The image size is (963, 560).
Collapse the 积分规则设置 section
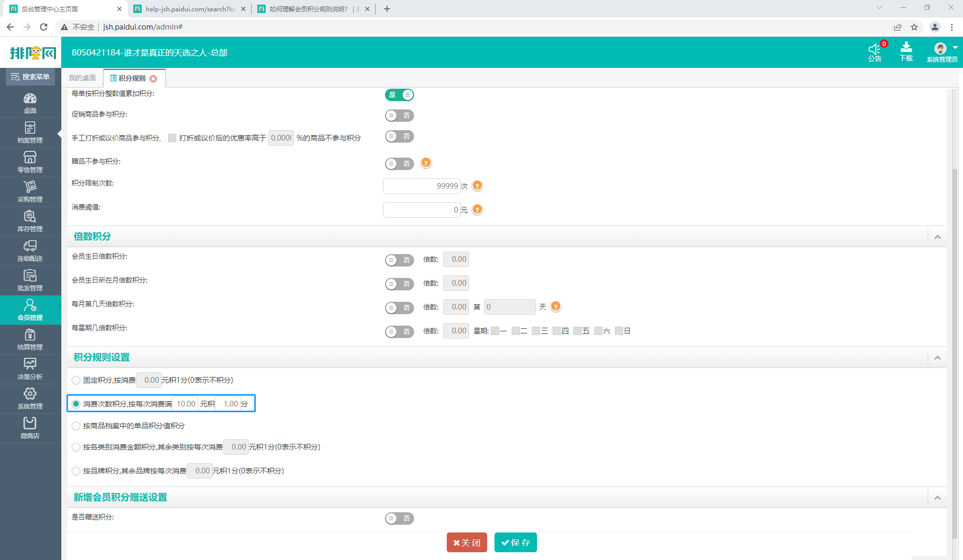938,358
